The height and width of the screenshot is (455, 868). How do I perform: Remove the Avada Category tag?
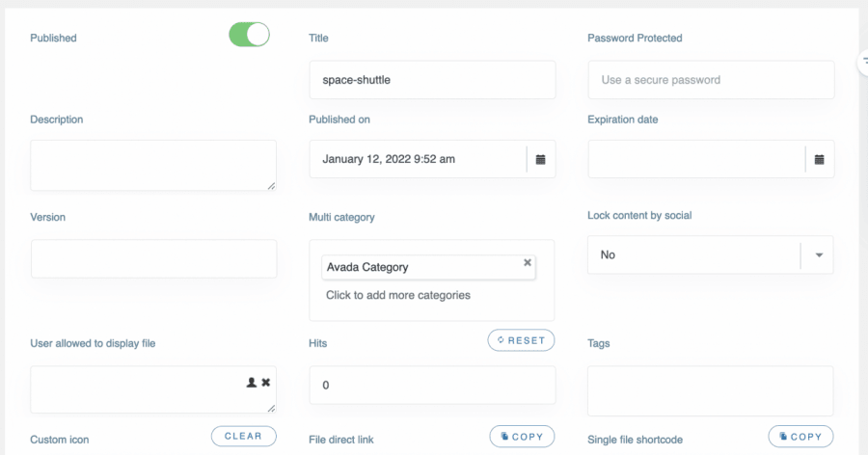pos(528,262)
